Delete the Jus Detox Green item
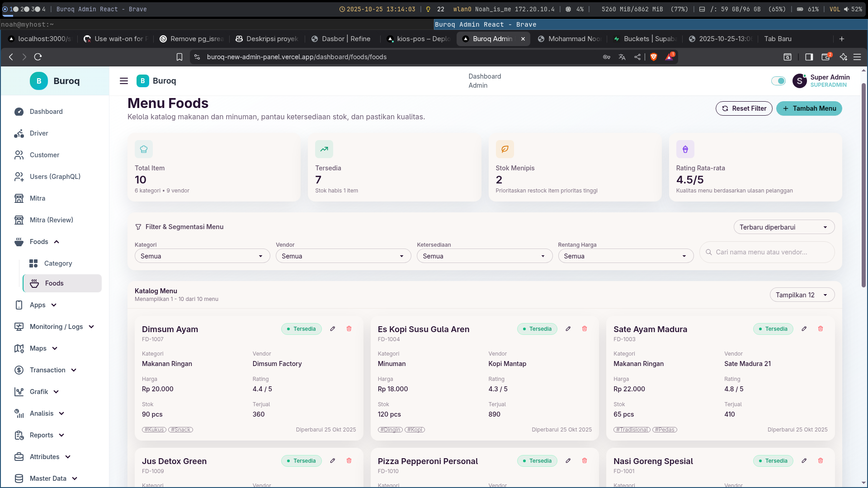The image size is (868, 488). [349, 460]
